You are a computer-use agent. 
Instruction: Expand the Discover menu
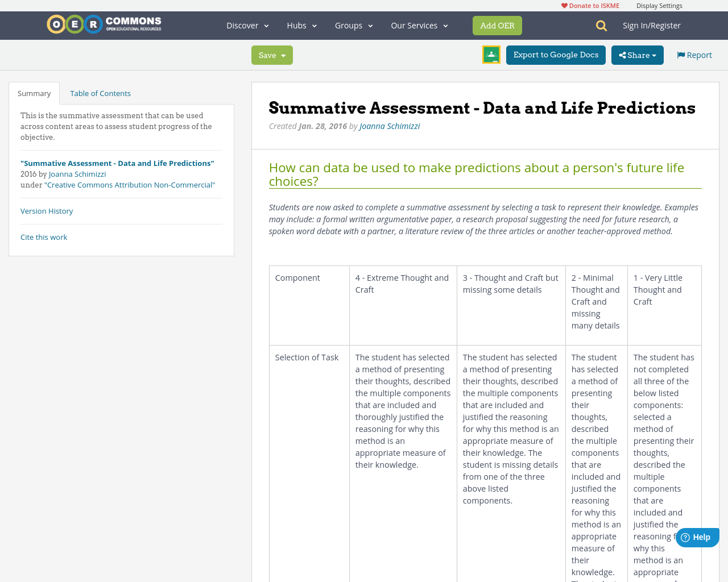[x=245, y=24]
